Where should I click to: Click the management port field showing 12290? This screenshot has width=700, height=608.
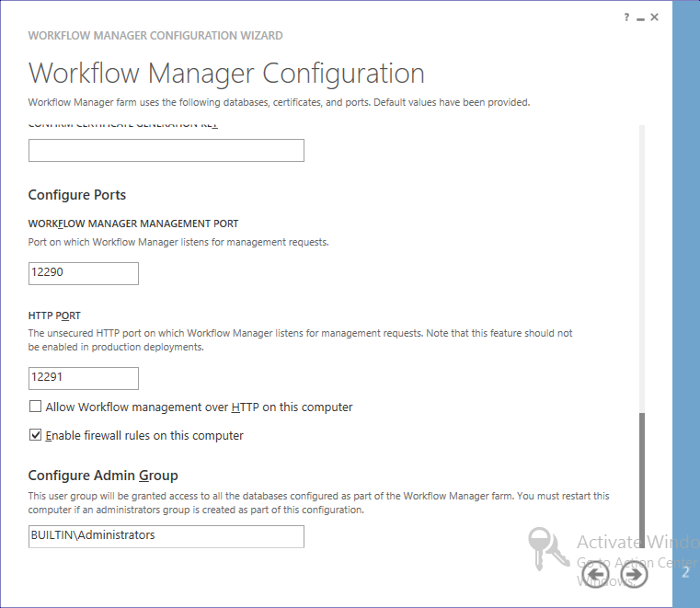[83, 273]
